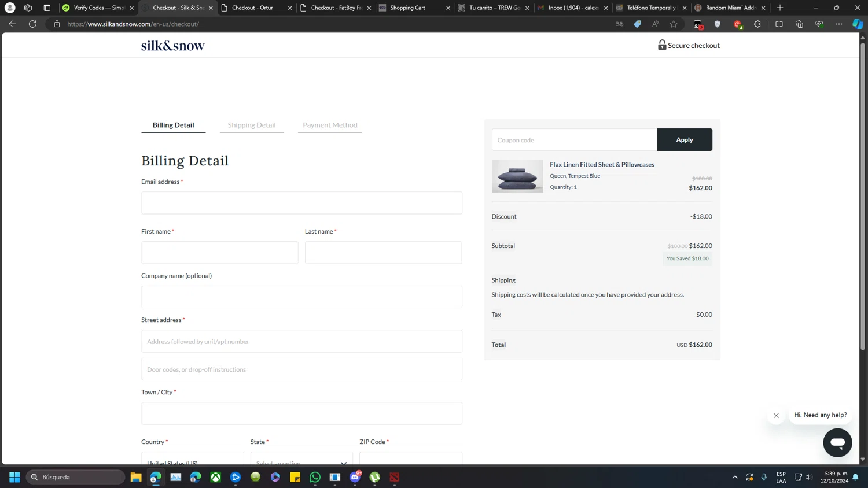Open browser Settings and more menu

click(x=838, y=24)
